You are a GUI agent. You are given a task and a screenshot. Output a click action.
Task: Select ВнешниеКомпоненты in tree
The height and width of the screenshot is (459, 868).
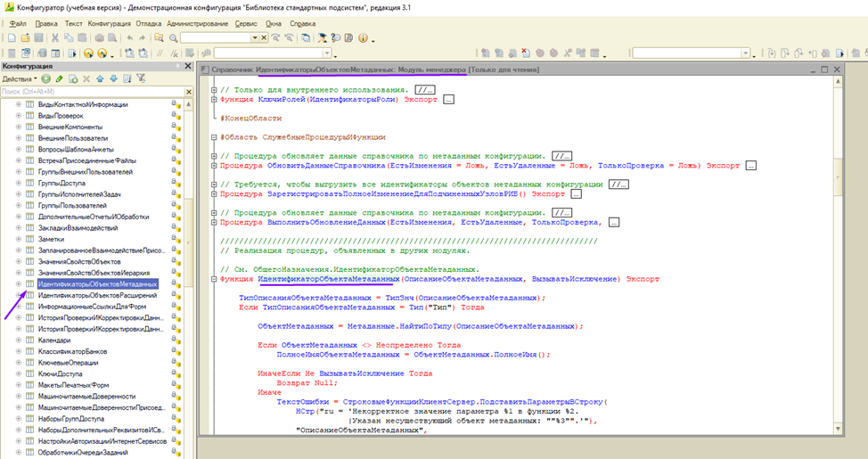coord(70,127)
